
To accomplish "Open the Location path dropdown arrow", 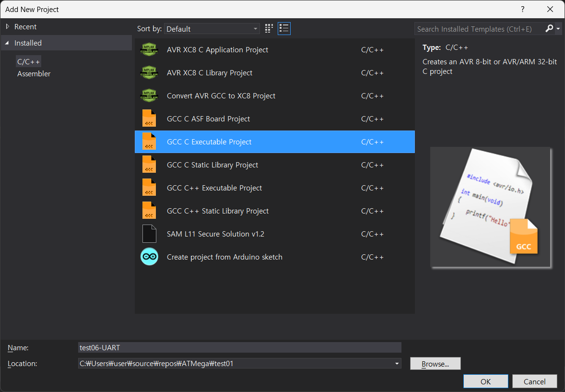I will (397, 364).
